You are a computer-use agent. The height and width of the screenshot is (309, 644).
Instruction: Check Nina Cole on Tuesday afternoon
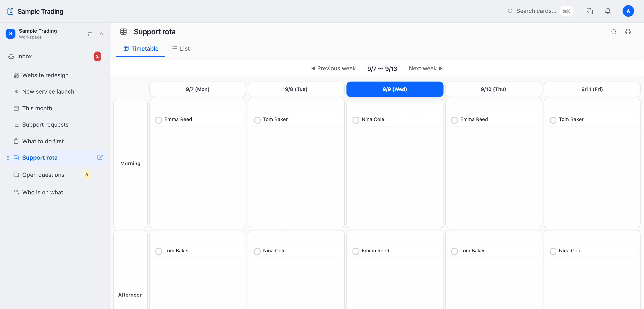[x=257, y=251]
